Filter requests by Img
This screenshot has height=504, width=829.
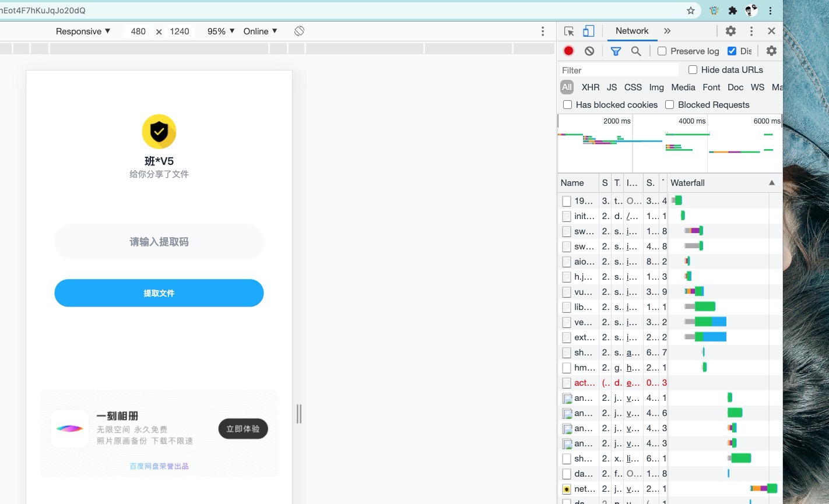656,87
